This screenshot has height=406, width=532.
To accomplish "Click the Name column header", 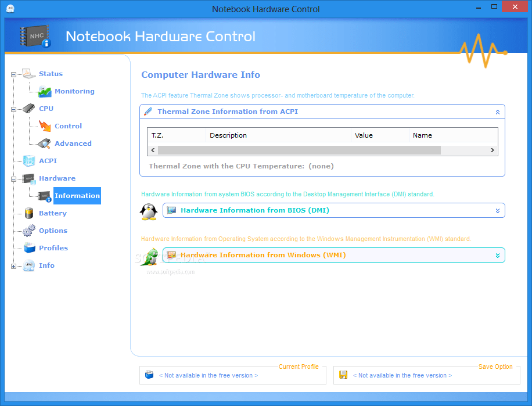I will click(x=453, y=135).
